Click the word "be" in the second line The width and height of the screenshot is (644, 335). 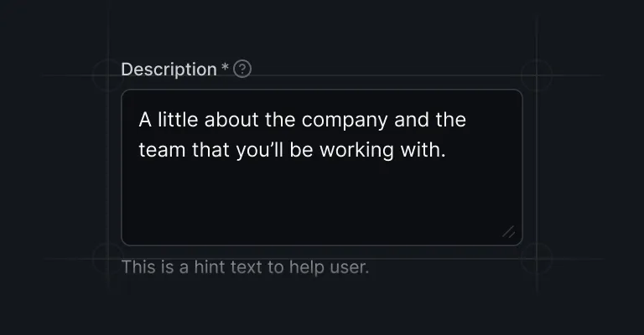click(302, 150)
